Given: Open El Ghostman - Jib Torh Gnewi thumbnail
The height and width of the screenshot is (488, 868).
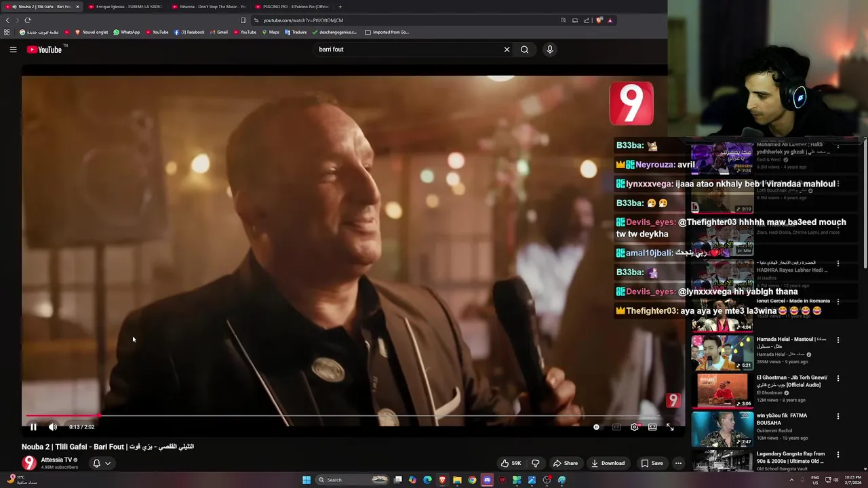Looking at the screenshot, I should (722, 390).
